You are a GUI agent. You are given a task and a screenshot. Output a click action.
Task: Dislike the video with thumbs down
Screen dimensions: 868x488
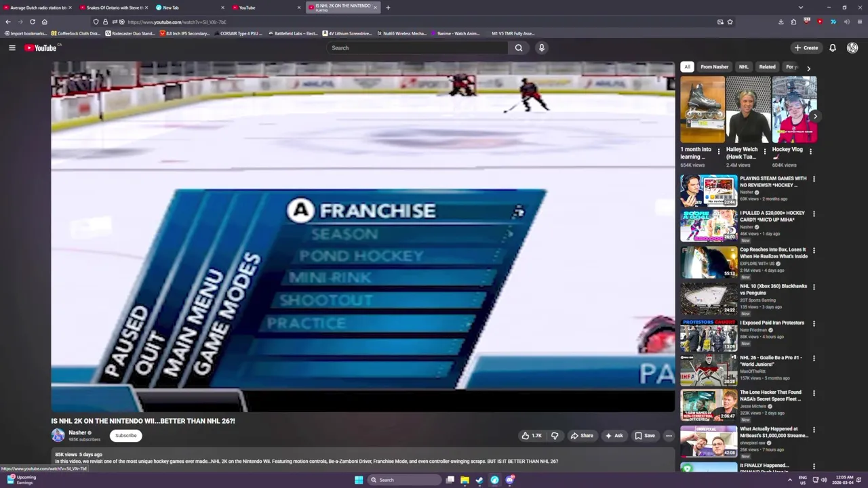point(555,436)
